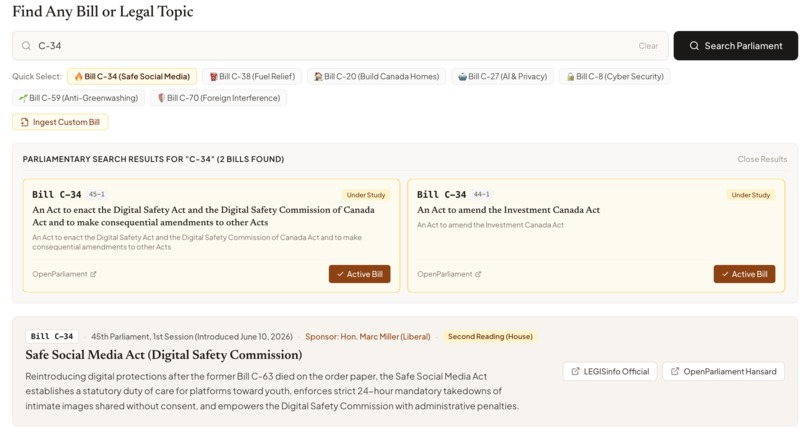Click the external-link icon on the 44-1 OpenParliament link

click(x=478, y=274)
